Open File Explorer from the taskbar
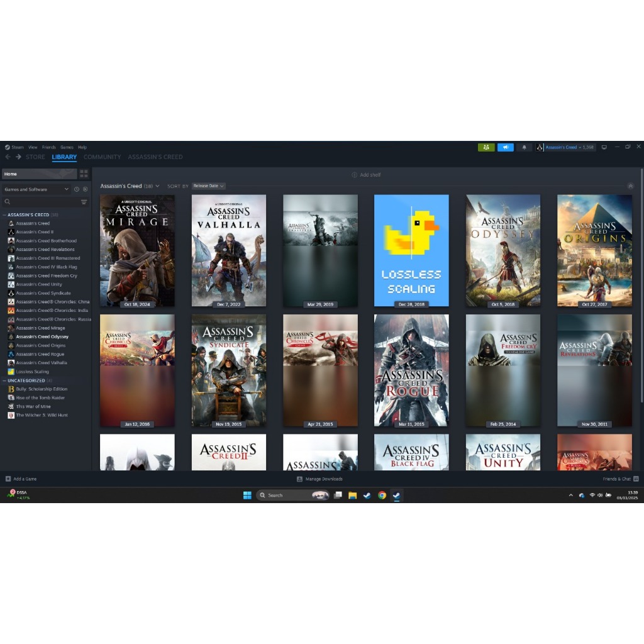The image size is (644, 644). pyautogui.click(x=352, y=496)
